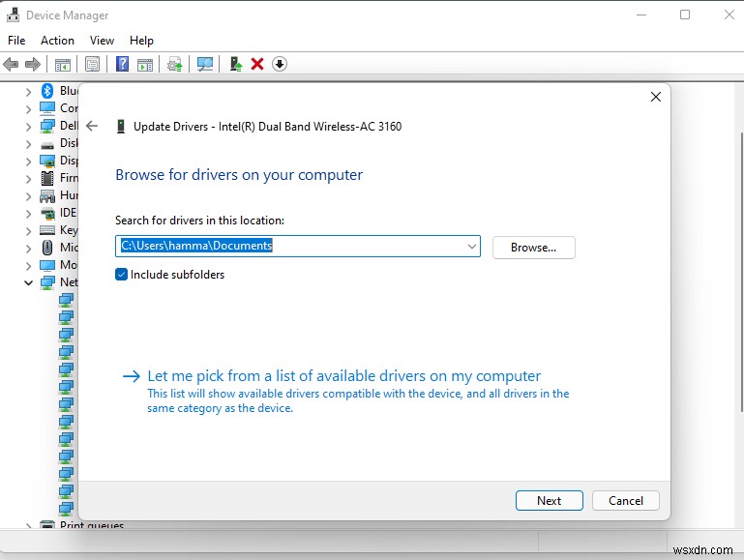The image size is (744, 560).
Task: Select the Firmware chip icon in device tree
Action: point(47,178)
